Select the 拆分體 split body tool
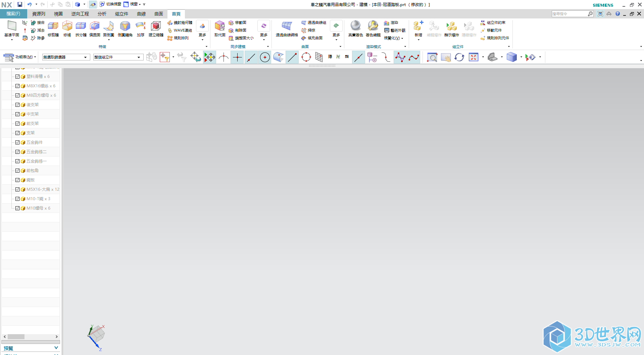This screenshot has width=644, height=355. point(81,29)
